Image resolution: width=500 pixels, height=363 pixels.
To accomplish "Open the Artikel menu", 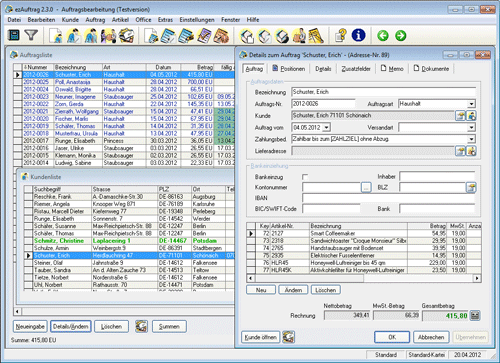I will 120,20.
